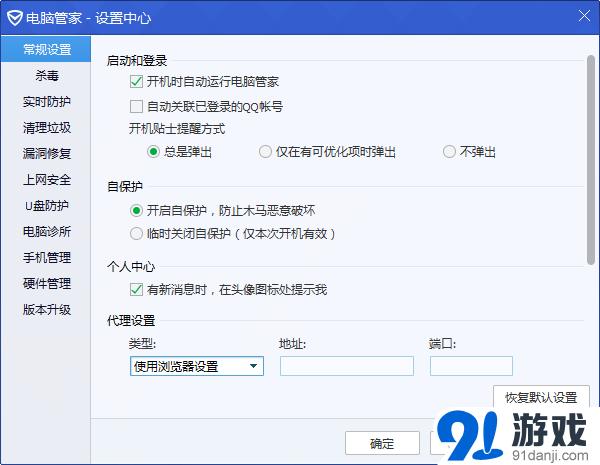
Task: Click the 电脑管家 shield logo icon
Action: pyautogui.click(x=15, y=18)
